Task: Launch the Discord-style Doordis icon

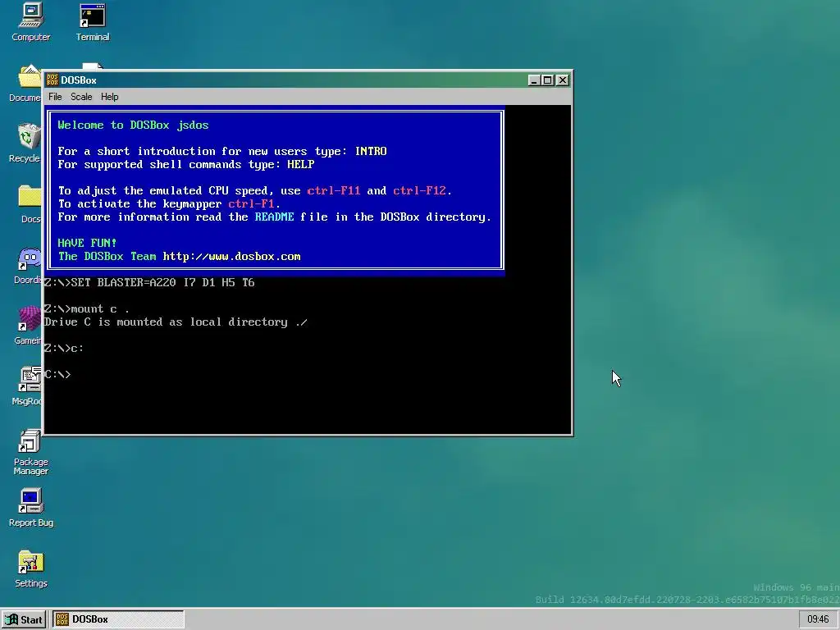Action: 29,265
